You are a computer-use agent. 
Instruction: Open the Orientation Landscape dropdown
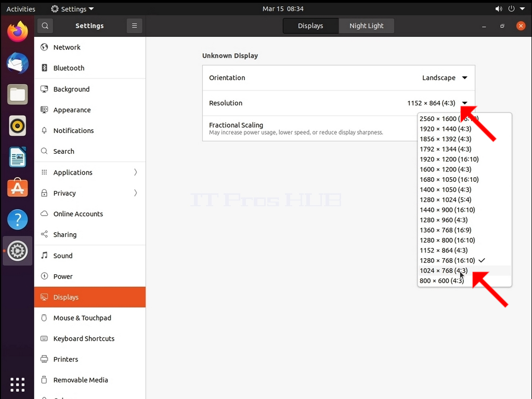(x=445, y=77)
